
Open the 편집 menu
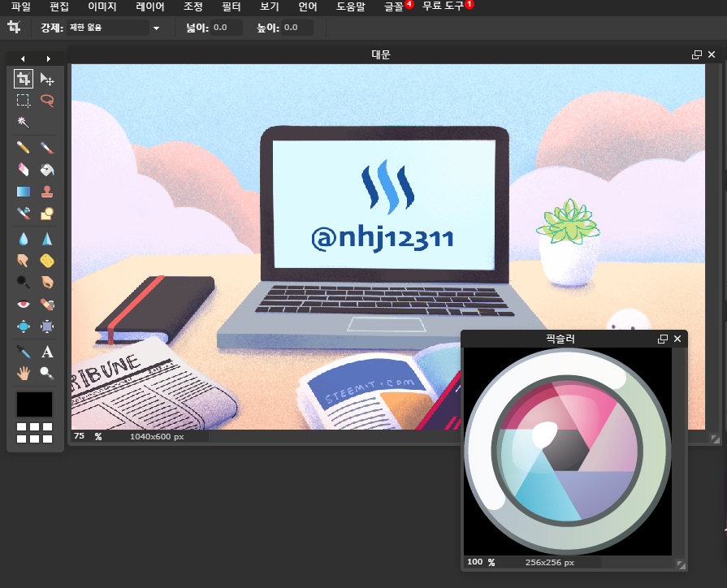[58, 6]
